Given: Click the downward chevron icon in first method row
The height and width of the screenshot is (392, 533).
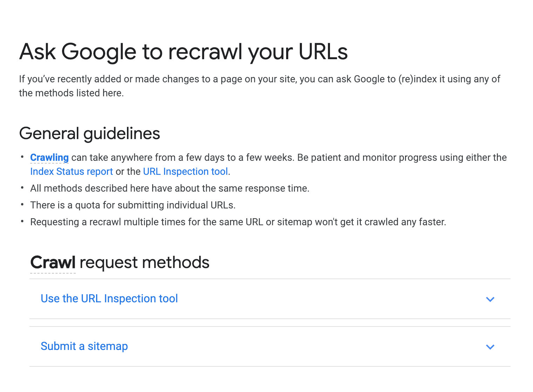Looking at the screenshot, I should [490, 299].
